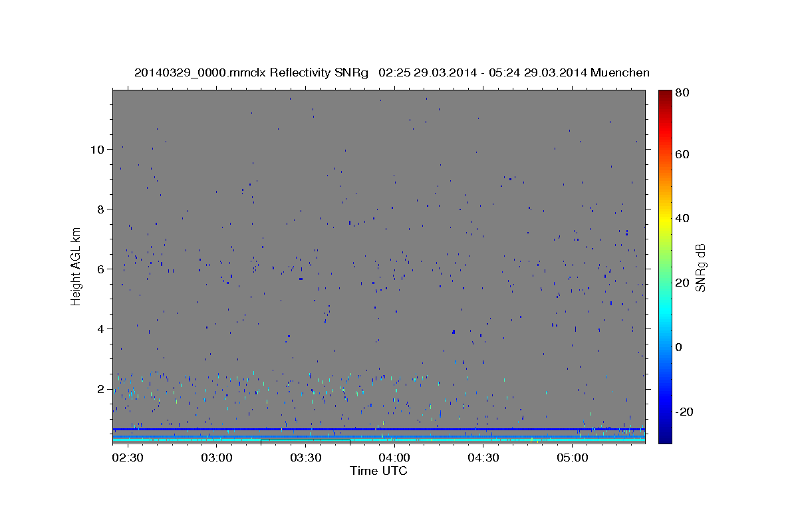Click the colorbar value 20
The height and width of the screenshot is (532, 798).
pyautogui.click(x=681, y=283)
